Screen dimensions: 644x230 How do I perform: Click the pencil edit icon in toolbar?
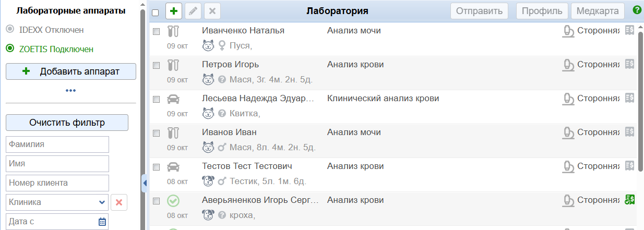(x=193, y=11)
